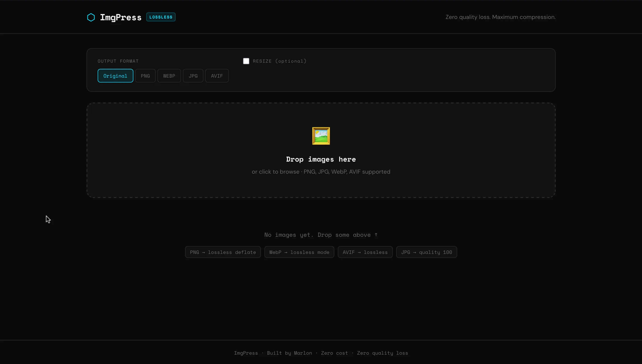Viewport: 642px width, 364px height.
Task: Click Built by Marlon in the footer
Action: (289, 353)
